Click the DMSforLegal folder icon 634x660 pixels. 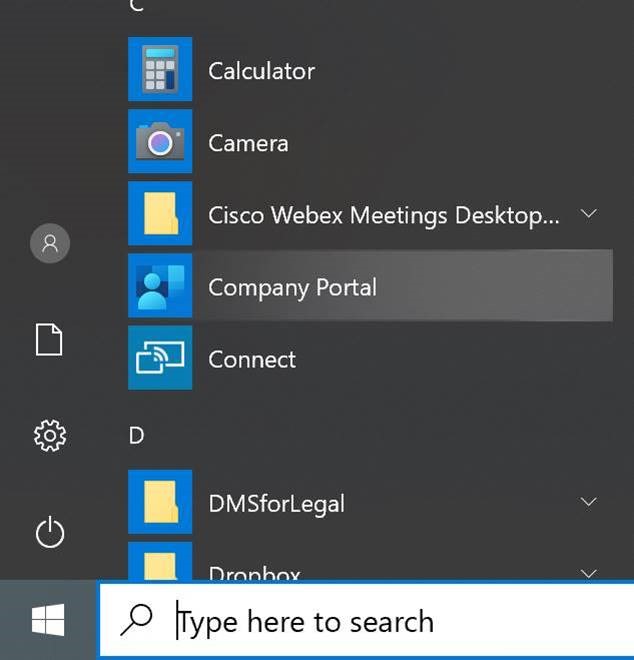click(x=160, y=502)
